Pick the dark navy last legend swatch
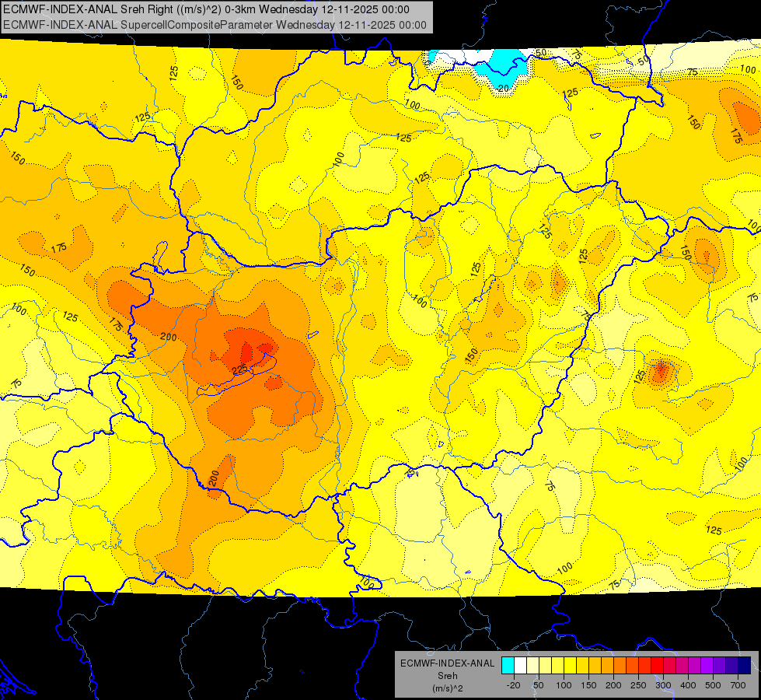 tap(745, 666)
